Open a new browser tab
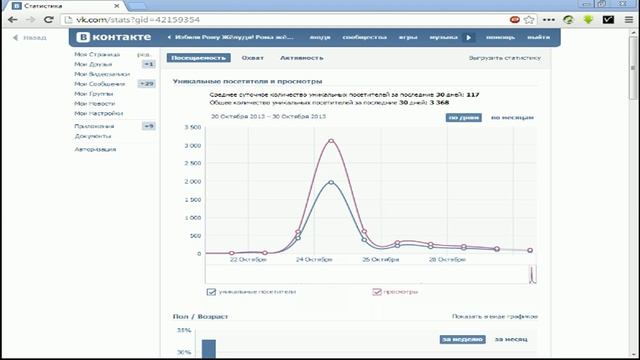640x360 pixels. 137,6
